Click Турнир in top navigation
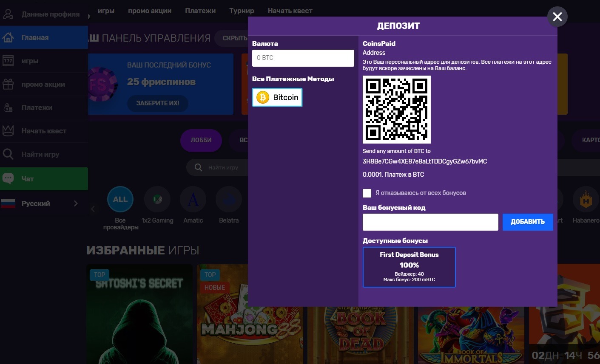The height and width of the screenshot is (364, 600). tap(242, 11)
